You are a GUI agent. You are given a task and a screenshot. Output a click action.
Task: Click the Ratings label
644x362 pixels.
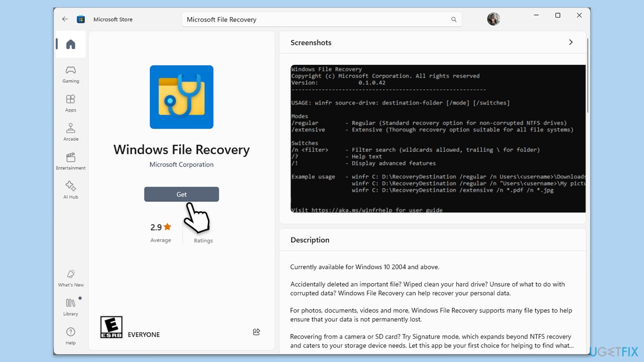[x=203, y=241]
